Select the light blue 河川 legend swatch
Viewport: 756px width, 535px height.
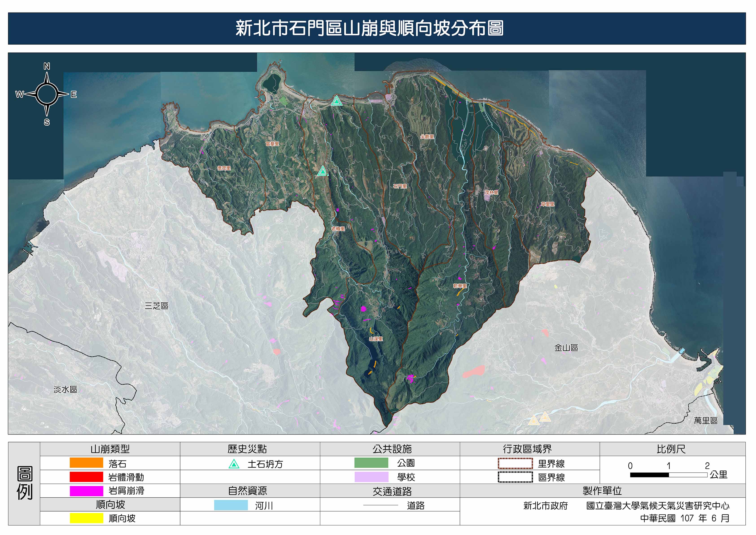click(231, 505)
